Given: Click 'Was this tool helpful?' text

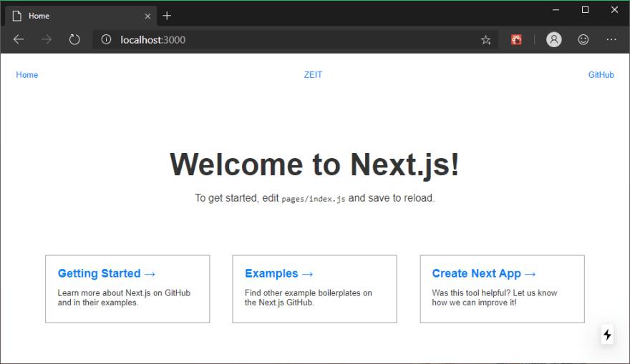Looking at the screenshot, I should (471, 293).
